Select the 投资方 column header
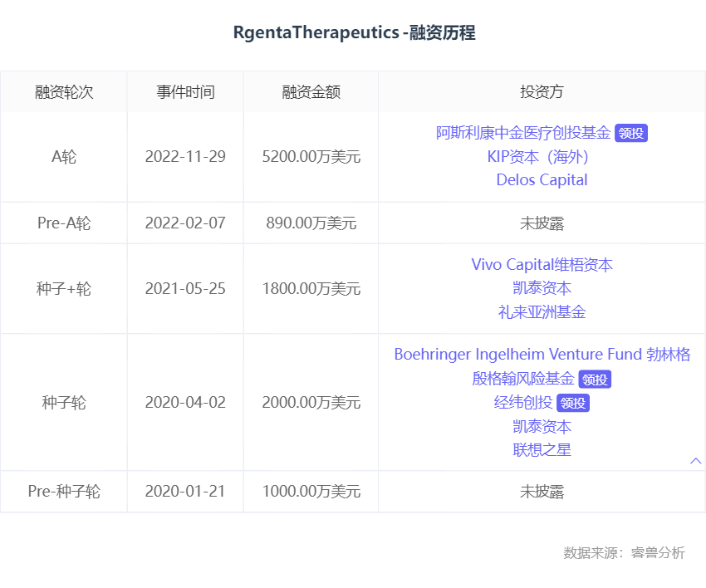Screen dimensions: 706x588 542,92
